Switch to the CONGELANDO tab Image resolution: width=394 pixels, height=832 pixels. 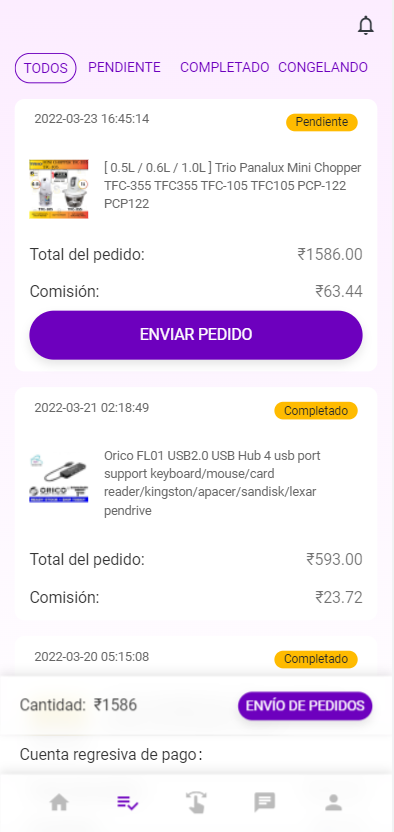[323, 67]
